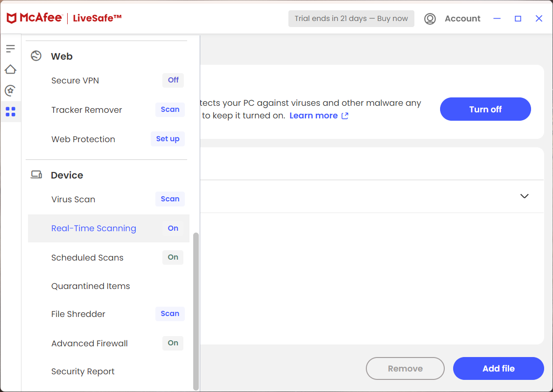Screen dimensions: 553x392
Task: Click the menu panel vertical scrollbar
Action: click(x=196, y=311)
